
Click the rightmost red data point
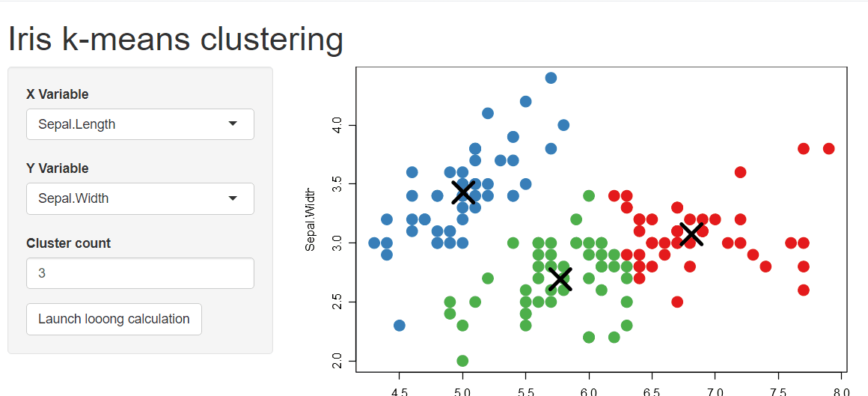[x=828, y=148]
